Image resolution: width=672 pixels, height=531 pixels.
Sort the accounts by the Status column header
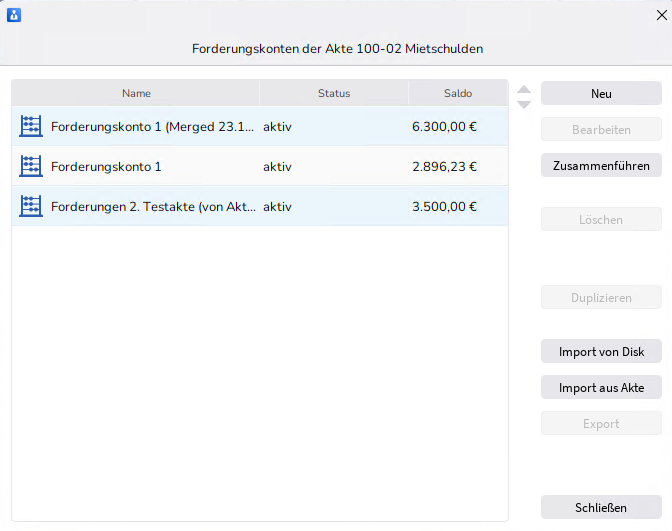(x=334, y=93)
